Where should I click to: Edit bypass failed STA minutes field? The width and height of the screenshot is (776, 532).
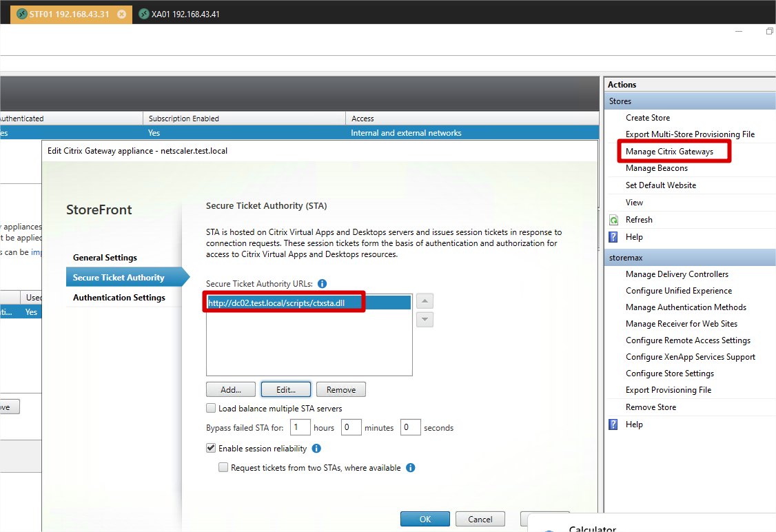351,427
